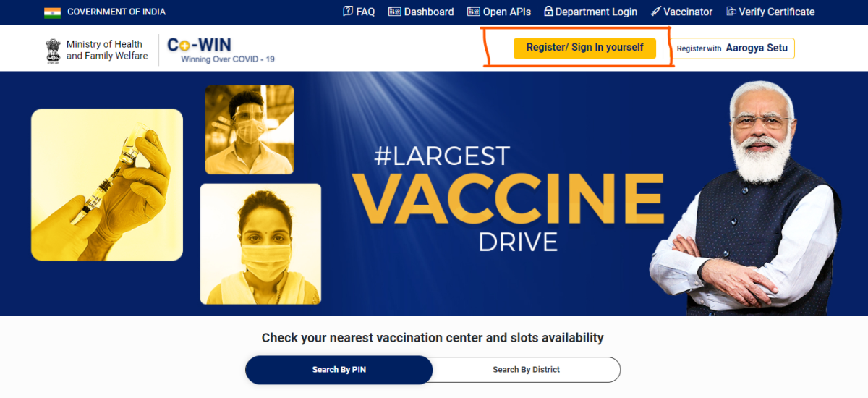Click the Co-WIN logo
Viewport: 868px width, 398px height.
click(x=221, y=50)
